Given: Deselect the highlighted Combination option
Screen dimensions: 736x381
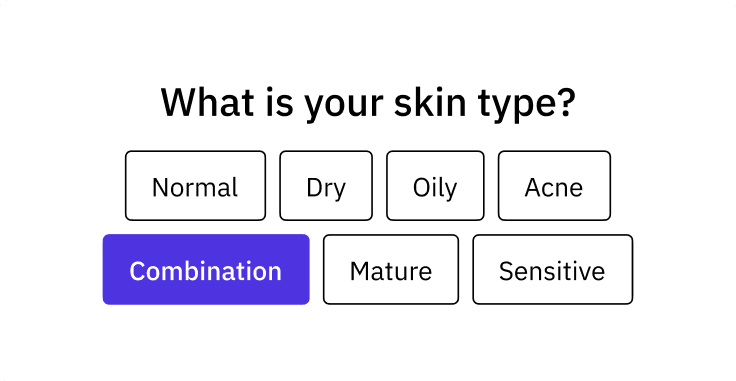Looking at the screenshot, I should (x=206, y=269).
